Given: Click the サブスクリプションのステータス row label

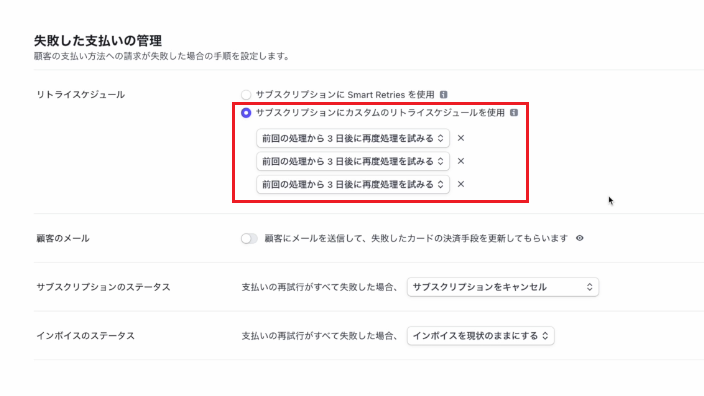Looking at the screenshot, I should click(104, 287).
